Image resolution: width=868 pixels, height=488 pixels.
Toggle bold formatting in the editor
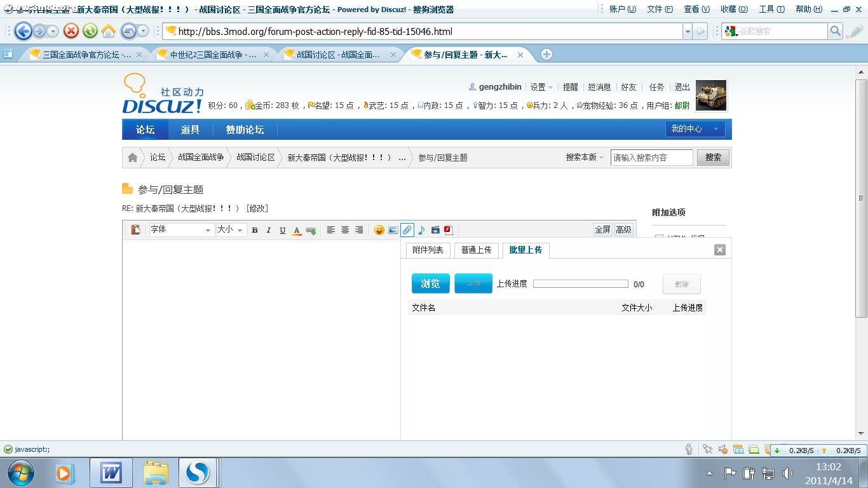point(254,230)
